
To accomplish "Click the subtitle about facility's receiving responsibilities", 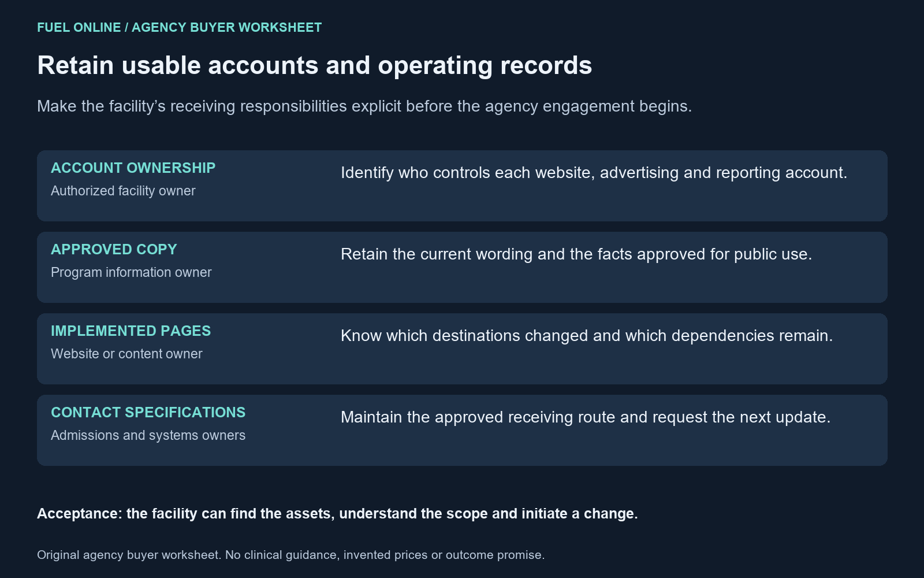I will (364, 106).
